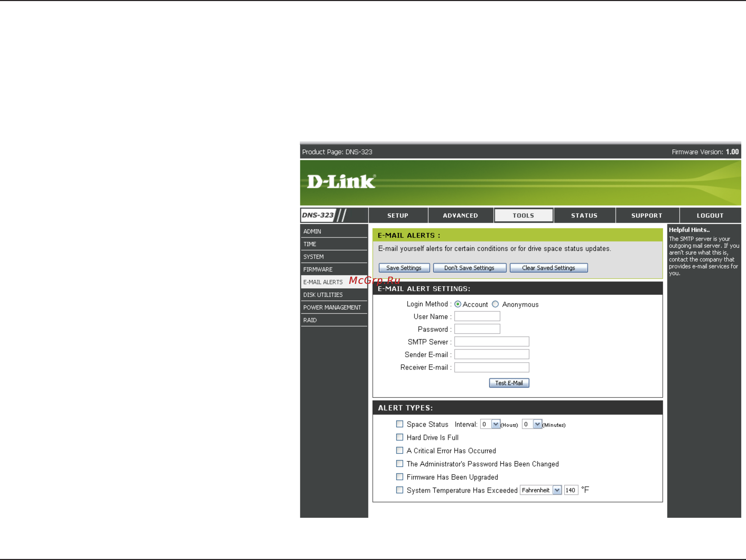Enable System Temperature Has Exceeded checkbox
This screenshot has height=560, width=746.
pos(400,490)
